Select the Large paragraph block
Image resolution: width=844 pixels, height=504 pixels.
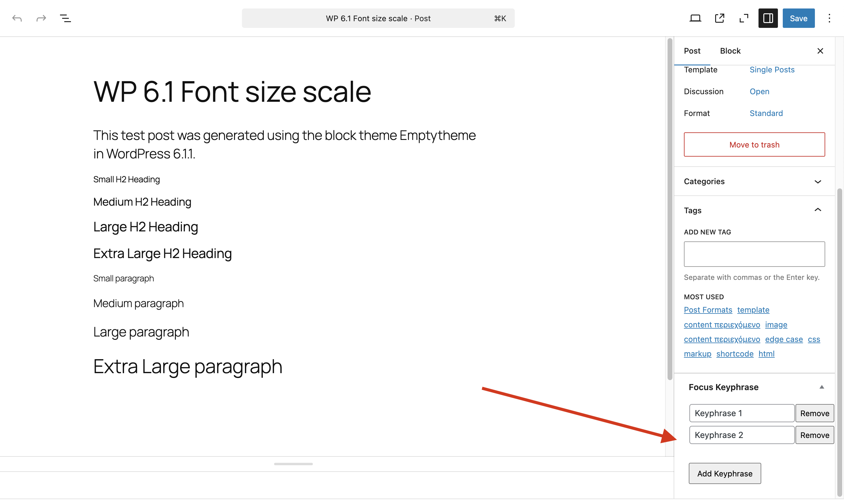coord(141,332)
